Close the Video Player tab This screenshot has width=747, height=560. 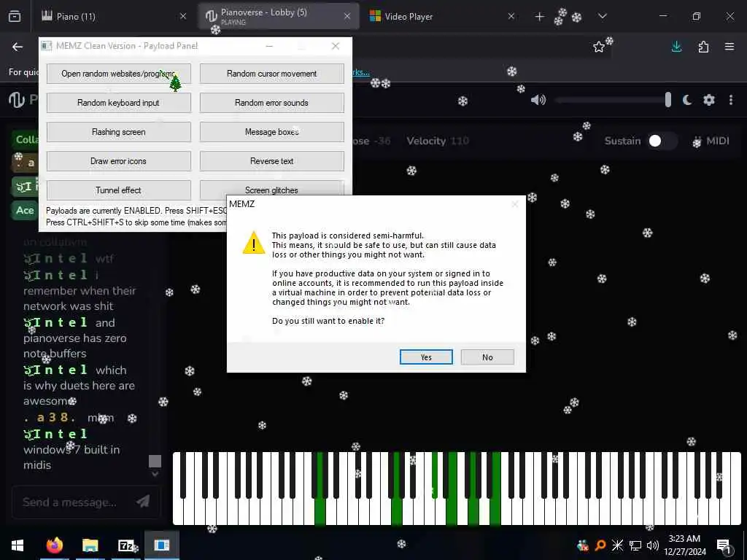pyautogui.click(x=511, y=17)
